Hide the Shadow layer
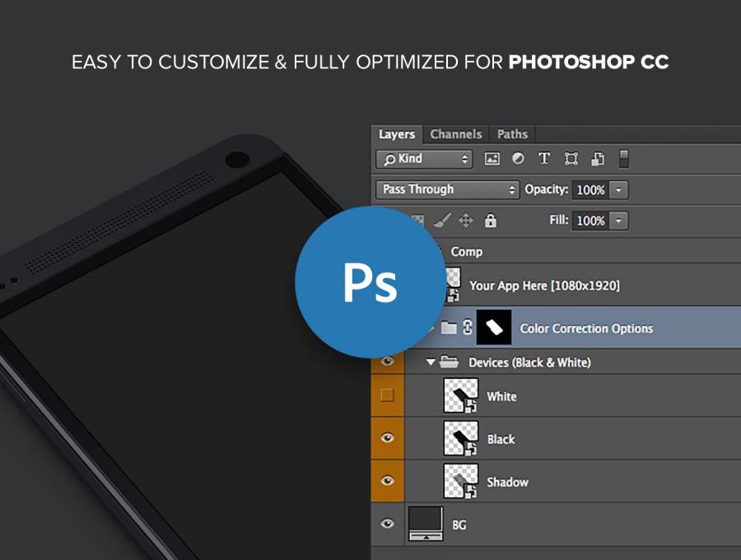This screenshot has width=741, height=560. pos(387,482)
